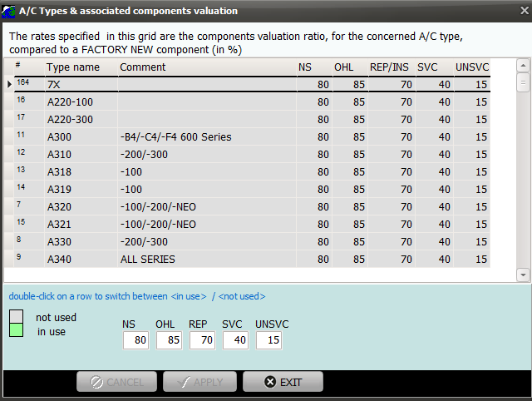532x401 pixels.
Task: Click the NS value 80 in A220-300 row
Action: tap(314, 119)
